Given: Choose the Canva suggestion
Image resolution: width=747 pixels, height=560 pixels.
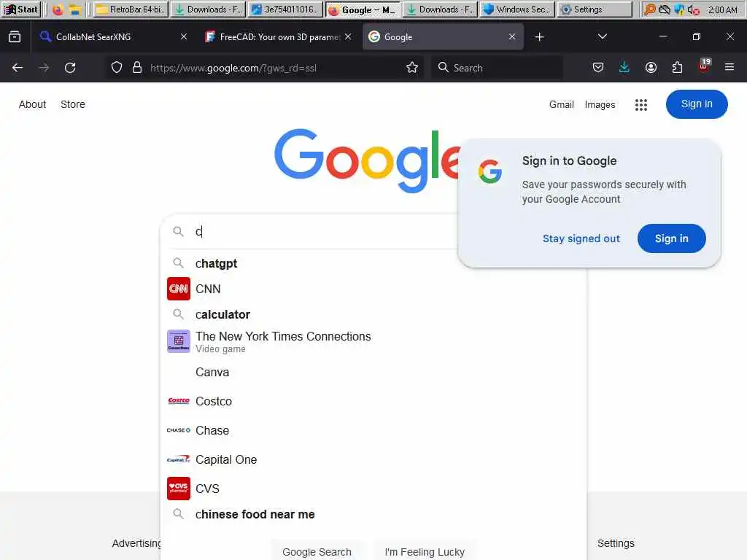Looking at the screenshot, I should pyautogui.click(x=212, y=372).
